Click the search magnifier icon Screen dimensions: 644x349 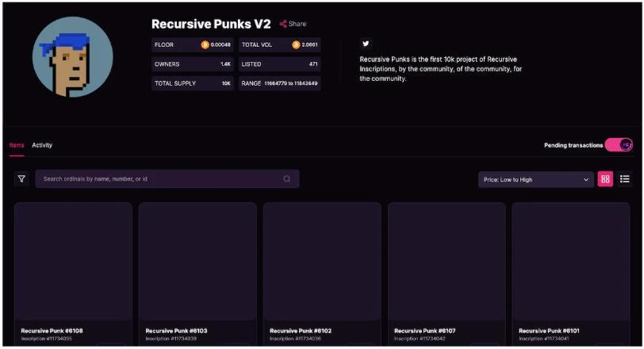286,179
